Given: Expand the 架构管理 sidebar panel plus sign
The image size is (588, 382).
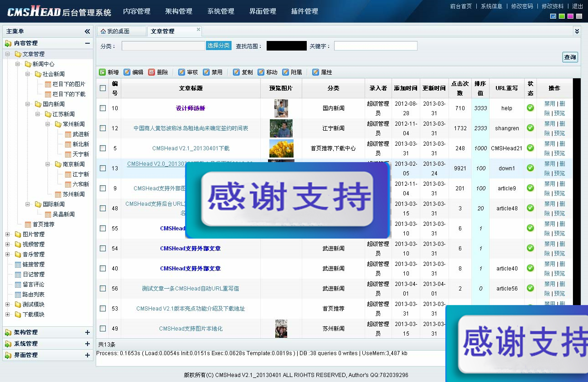Looking at the screenshot, I should click(88, 332).
